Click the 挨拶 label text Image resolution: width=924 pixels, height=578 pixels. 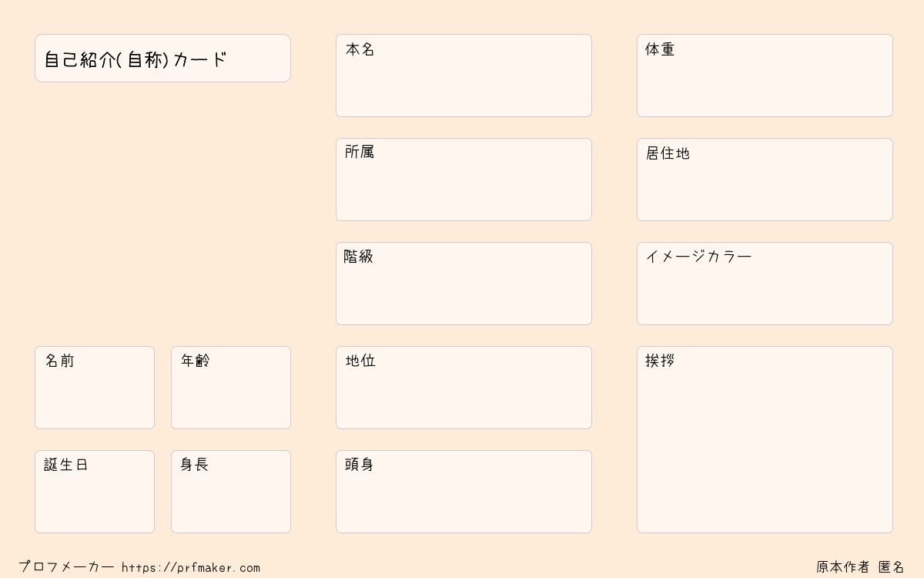pyautogui.click(x=660, y=361)
